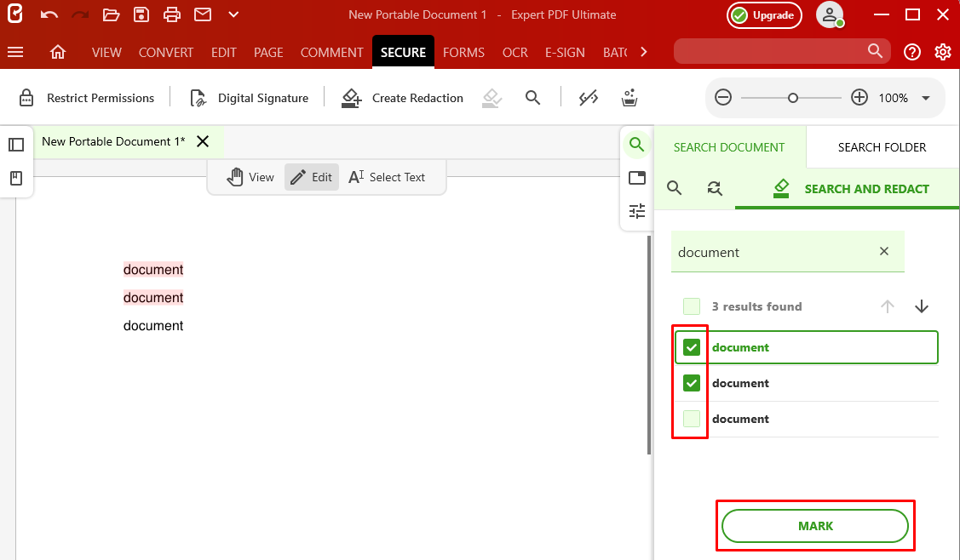Go to the Home screen icon
Screen dimensions: 960x560
[x=58, y=52]
